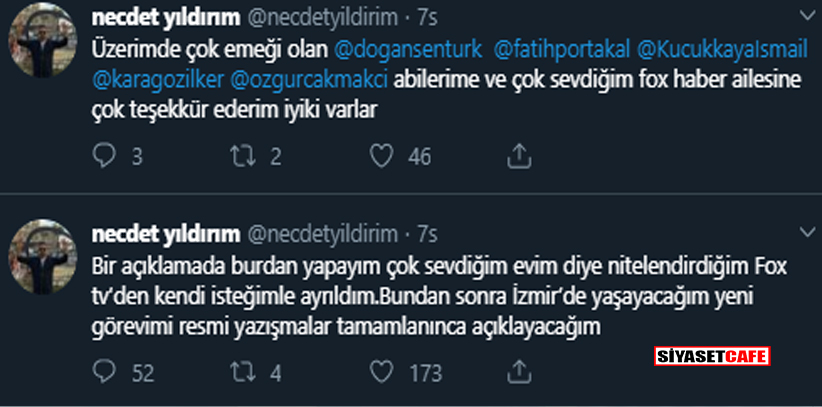This screenshot has height=407, width=822.
Task: Reply to the first tweet
Action: coord(103,155)
